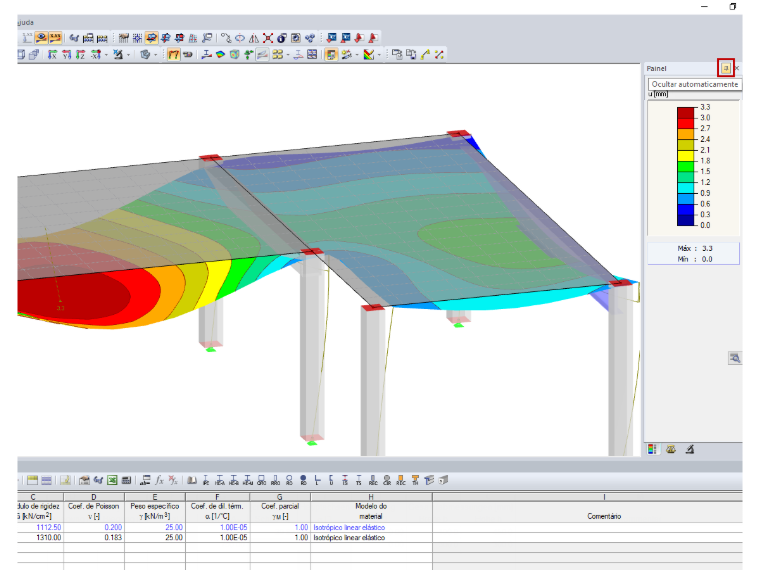Image resolution: width=760 pixels, height=570 pixels.
Task: Toggle the deformation display highlighted toolbar button
Action: [174, 54]
